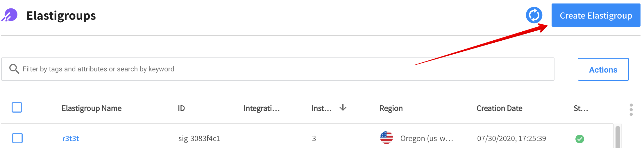Toggle the select-all checkbox in header

[x=17, y=107]
